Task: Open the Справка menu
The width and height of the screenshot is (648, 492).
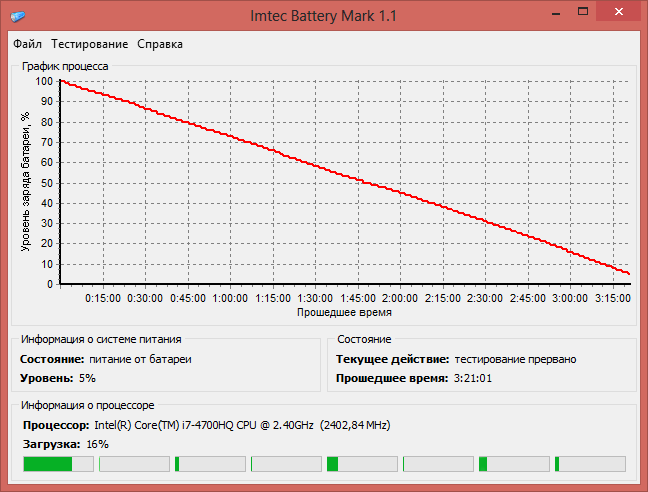Action: 160,44
